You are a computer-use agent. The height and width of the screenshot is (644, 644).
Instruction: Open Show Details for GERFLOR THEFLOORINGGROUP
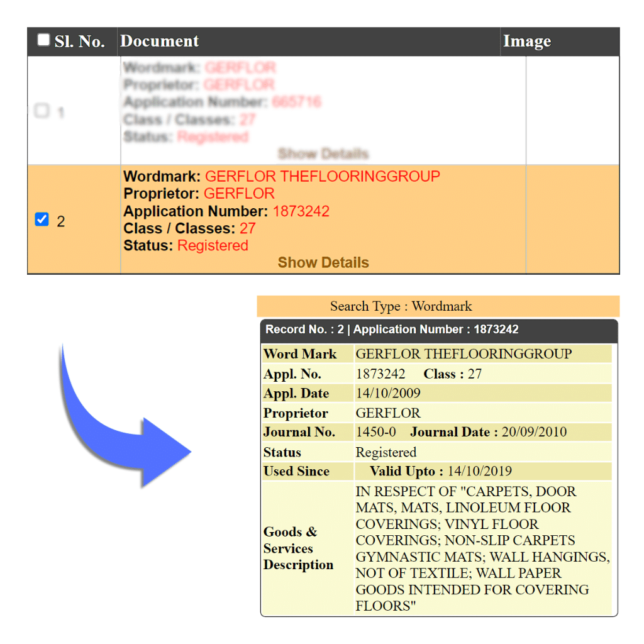[x=323, y=263]
